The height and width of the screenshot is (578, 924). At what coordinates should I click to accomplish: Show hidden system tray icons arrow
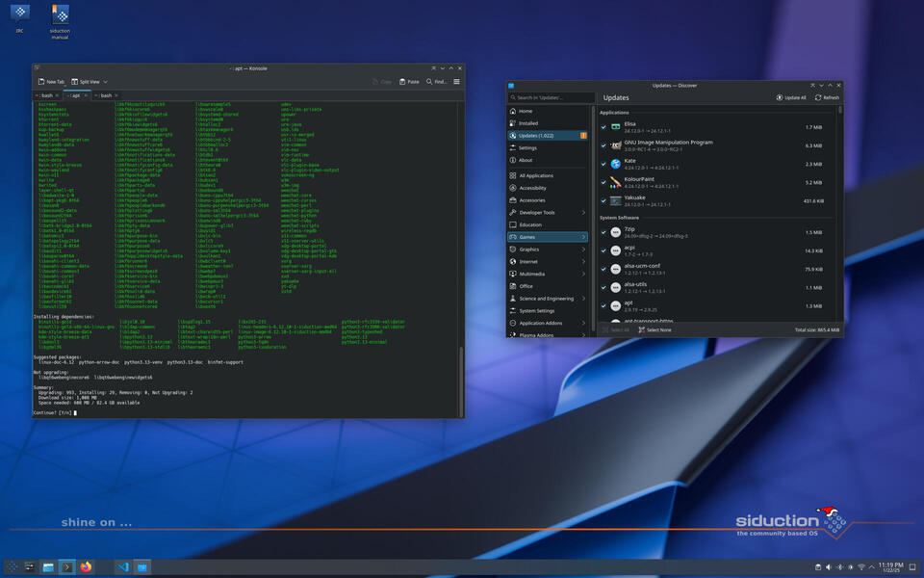tap(872, 567)
